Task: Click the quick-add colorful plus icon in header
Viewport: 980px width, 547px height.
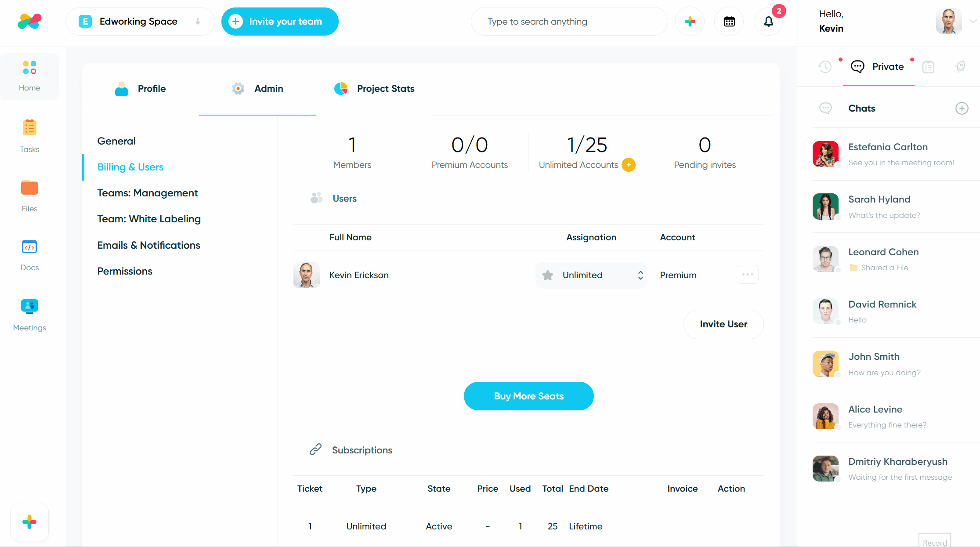Action: [690, 22]
